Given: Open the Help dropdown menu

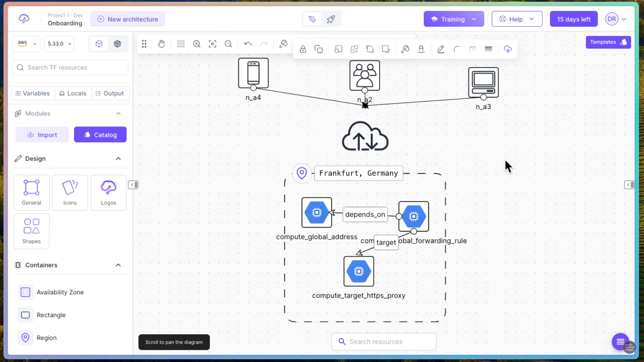Looking at the screenshot, I should coord(517,19).
